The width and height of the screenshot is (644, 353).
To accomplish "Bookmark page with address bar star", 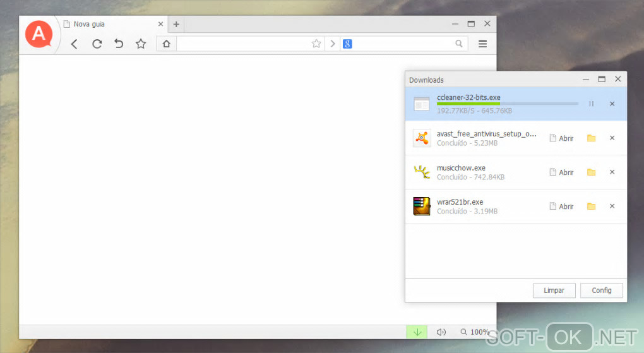I will (316, 44).
